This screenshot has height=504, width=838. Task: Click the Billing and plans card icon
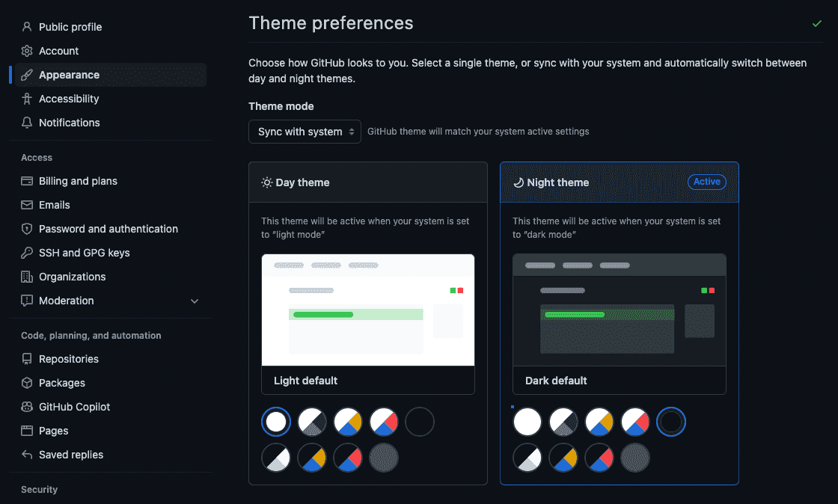[x=27, y=181]
